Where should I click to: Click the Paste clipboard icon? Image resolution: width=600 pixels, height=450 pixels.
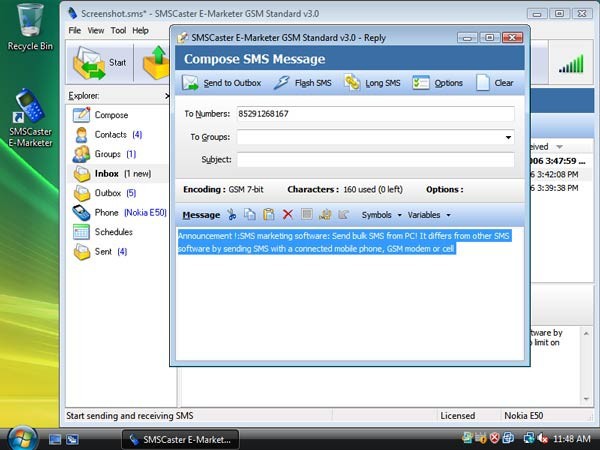pyautogui.click(x=268, y=214)
